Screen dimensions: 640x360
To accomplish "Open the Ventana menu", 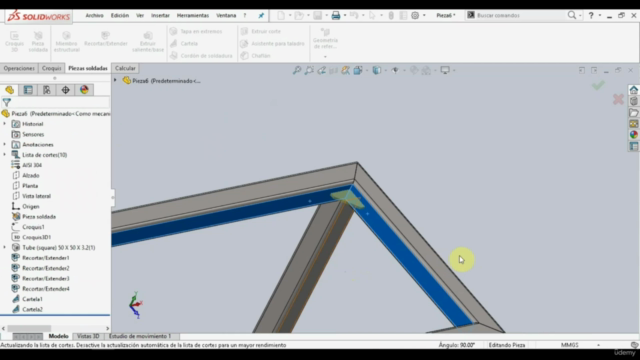I will [x=226, y=16].
